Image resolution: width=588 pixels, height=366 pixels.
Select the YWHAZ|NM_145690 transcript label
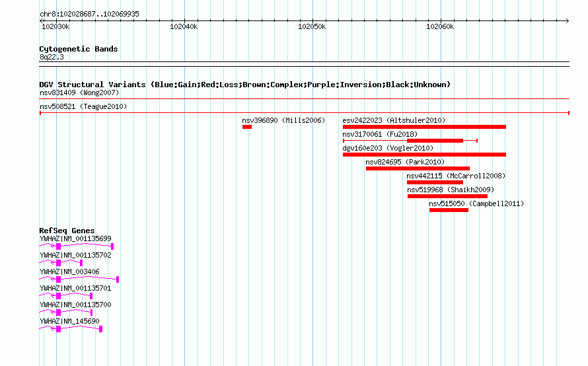click(x=69, y=321)
